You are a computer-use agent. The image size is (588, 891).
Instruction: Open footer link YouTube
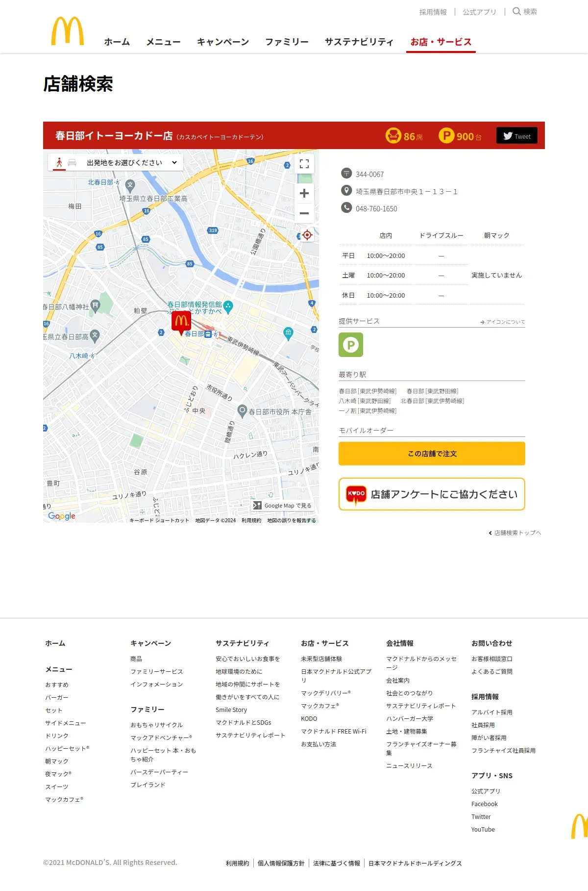tap(483, 829)
